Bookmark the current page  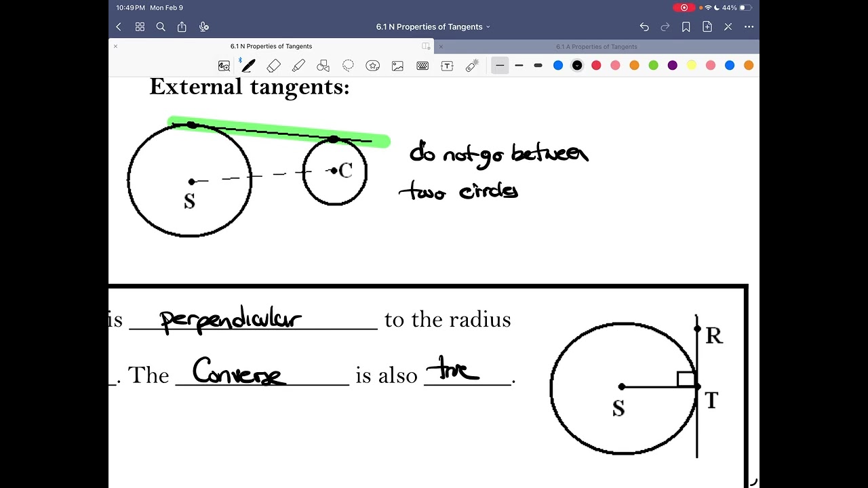[x=686, y=27]
